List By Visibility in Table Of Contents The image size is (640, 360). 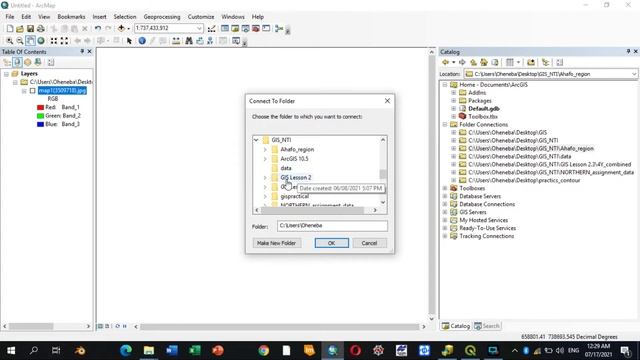(x=27, y=62)
